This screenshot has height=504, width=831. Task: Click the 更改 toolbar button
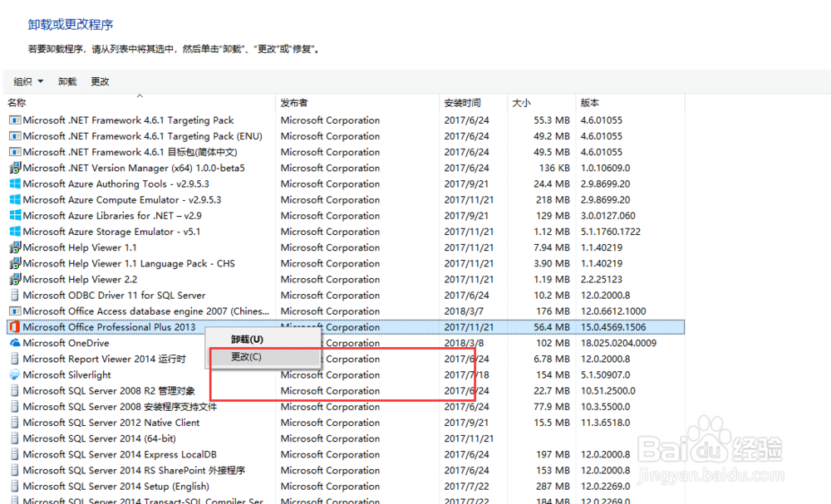click(x=100, y=81)
